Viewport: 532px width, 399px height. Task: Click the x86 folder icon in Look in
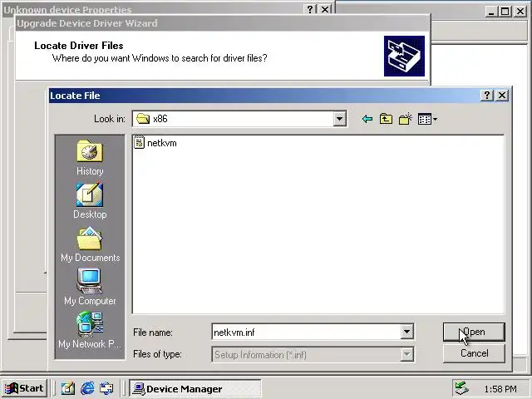pos(143,118)
